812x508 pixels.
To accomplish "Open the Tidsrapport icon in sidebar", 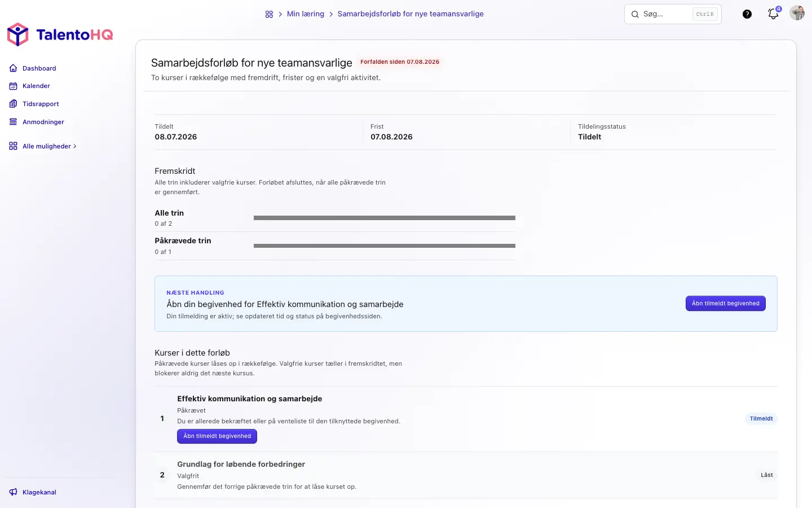I will click(13, 104).
